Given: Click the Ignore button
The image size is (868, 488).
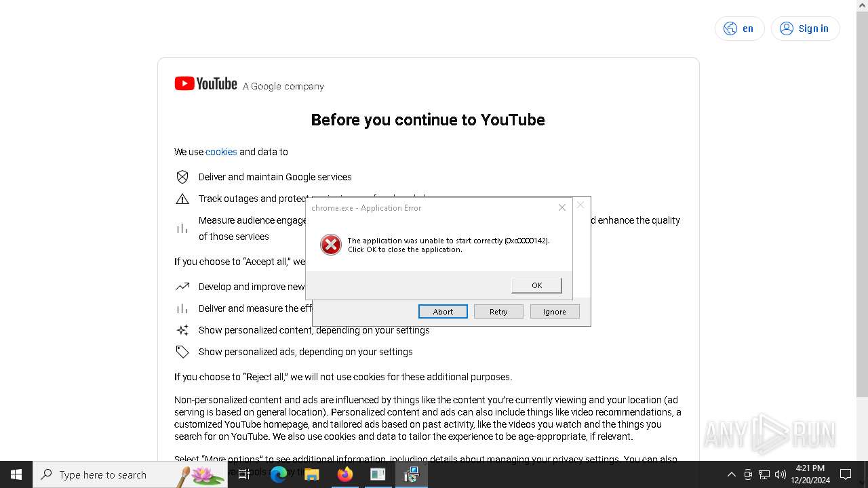Looking at the screenshot, I should (x=554, y=312).
